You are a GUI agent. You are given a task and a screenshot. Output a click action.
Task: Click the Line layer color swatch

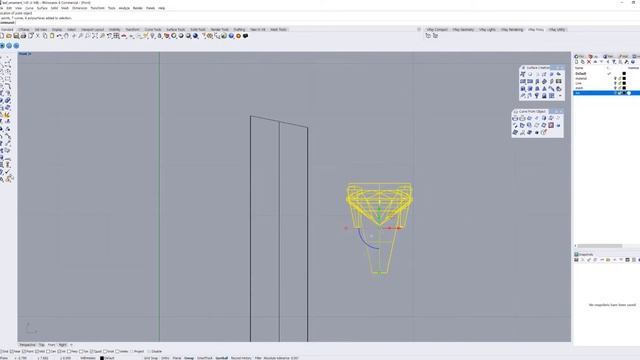(x=624, y=83)
